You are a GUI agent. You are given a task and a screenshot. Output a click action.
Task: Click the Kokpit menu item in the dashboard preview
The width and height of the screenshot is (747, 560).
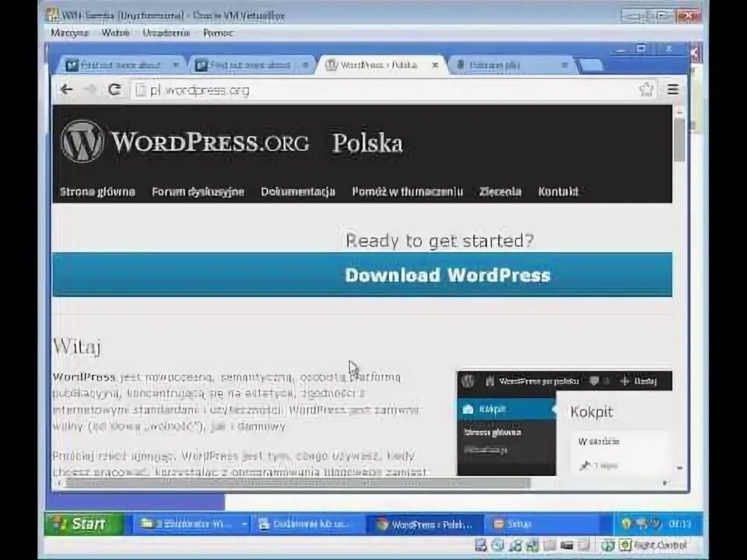pos(506,409)
